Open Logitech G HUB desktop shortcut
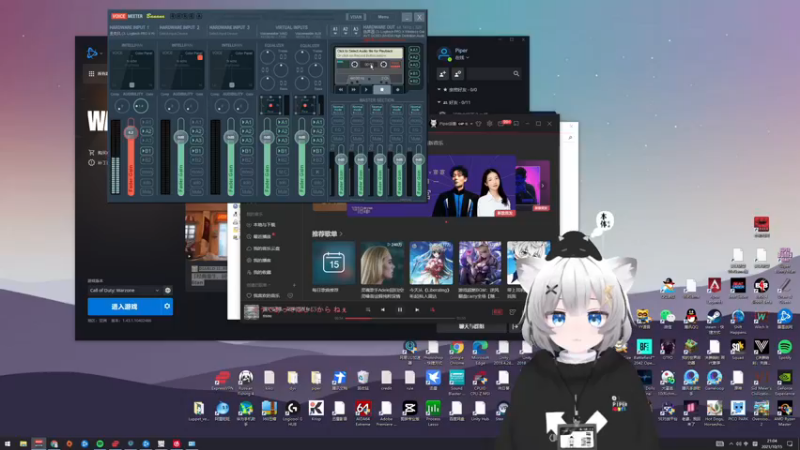The image size is (800, 450). click(x=292, y=412)
